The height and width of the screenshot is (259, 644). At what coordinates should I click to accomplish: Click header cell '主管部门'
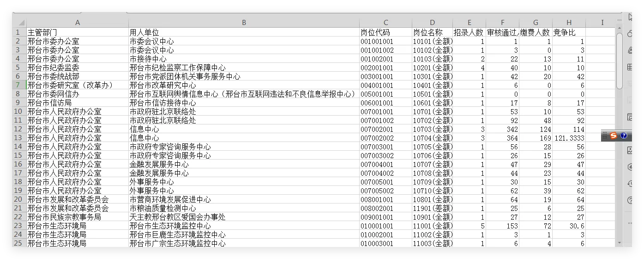pyautogui.click(x=78, y=32)
